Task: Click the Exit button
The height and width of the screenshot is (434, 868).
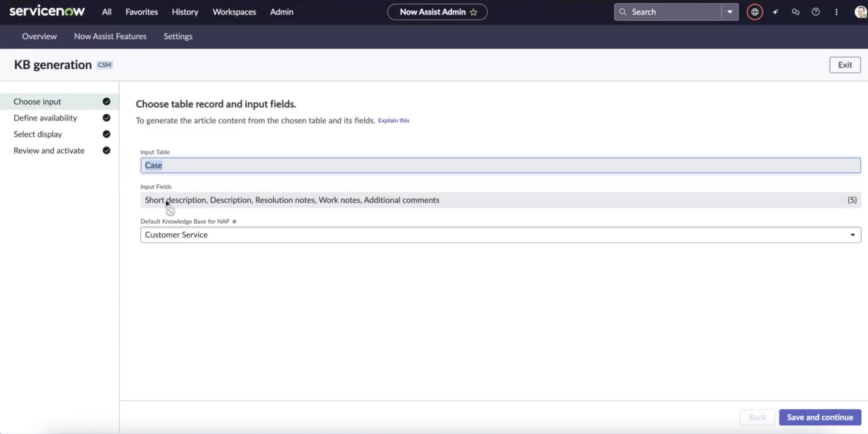Action: (x=845, y=65)
